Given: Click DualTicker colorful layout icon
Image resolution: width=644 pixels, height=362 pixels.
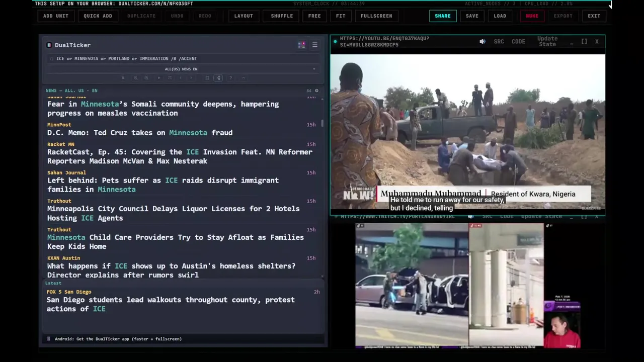Looking at the screenshot, I should tap(301, 45).
